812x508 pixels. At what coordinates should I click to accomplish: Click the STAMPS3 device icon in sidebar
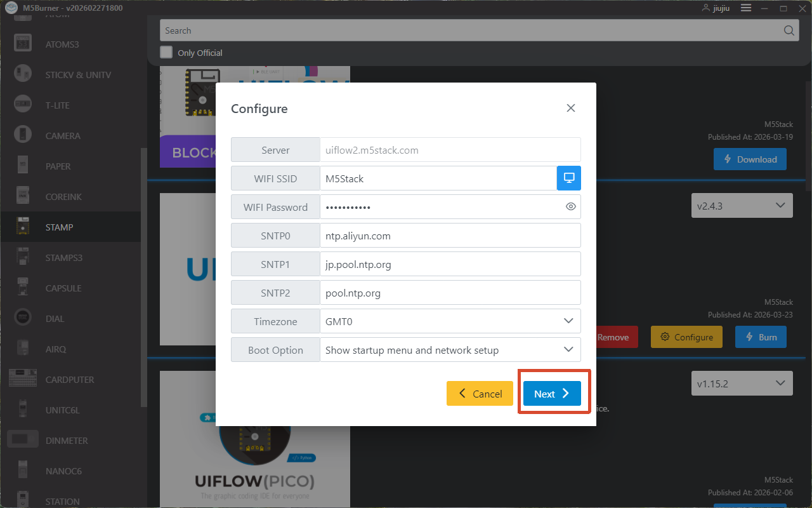coord(23,258)
